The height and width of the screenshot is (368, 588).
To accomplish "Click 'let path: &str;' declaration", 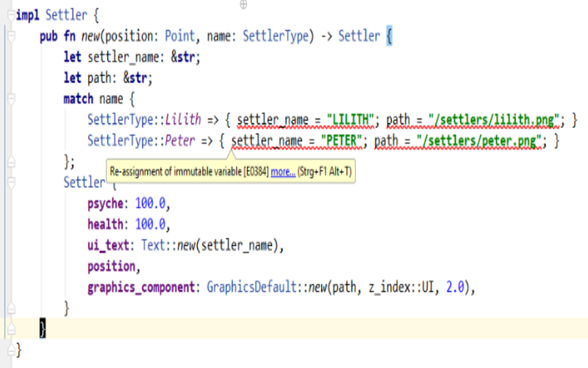I will pos(108,78).
